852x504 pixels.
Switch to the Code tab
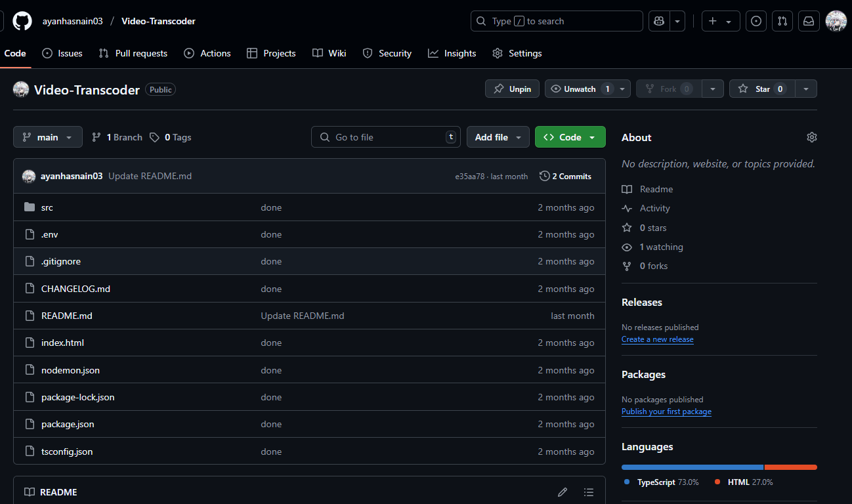pyautogui.click(x=15, y=53)
